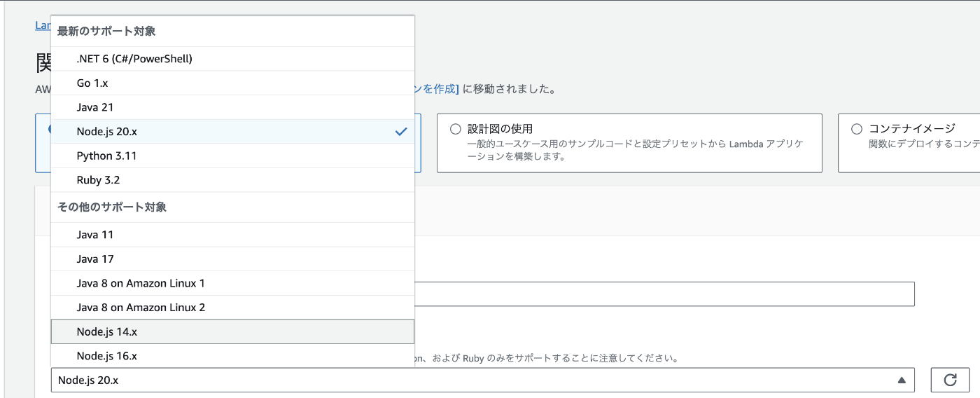
Task: Select .NET 6 (C#/PowerShell) runtime option
Action: point(232,59)
